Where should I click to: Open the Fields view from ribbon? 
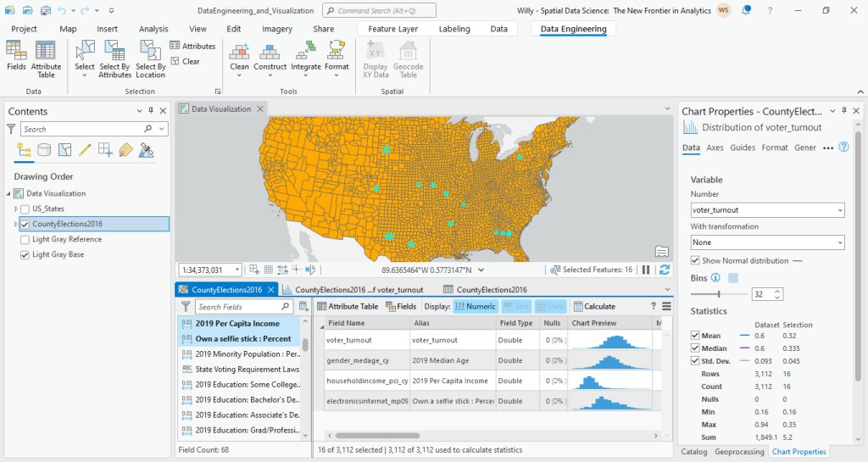16,56
